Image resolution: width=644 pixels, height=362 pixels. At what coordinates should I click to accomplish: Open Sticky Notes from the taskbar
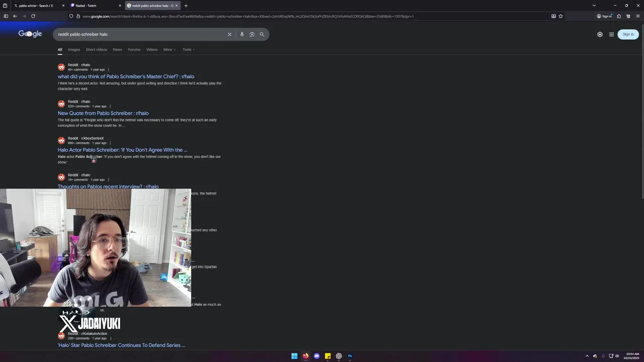tap(328, 356)
